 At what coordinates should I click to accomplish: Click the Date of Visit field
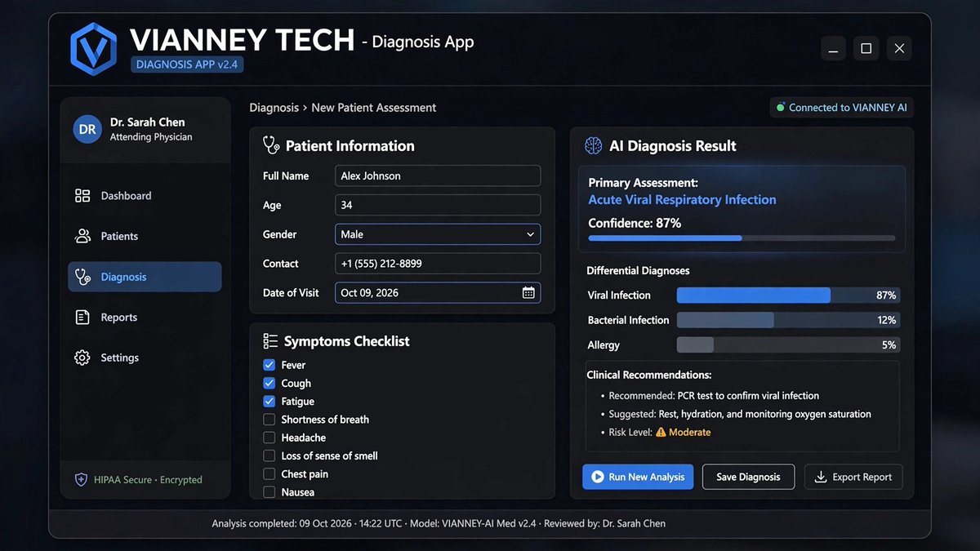tap(438, 292)
